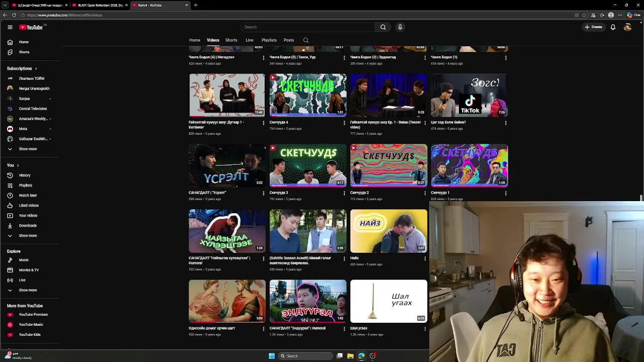The height and width of the screenshot is (362, 644).
Task: Open new browser tab plus button
Action: coord(196,5)
